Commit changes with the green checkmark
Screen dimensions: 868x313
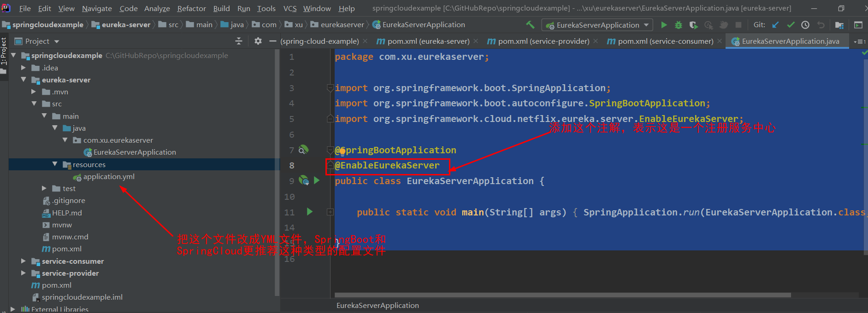[x=791, y=25]
